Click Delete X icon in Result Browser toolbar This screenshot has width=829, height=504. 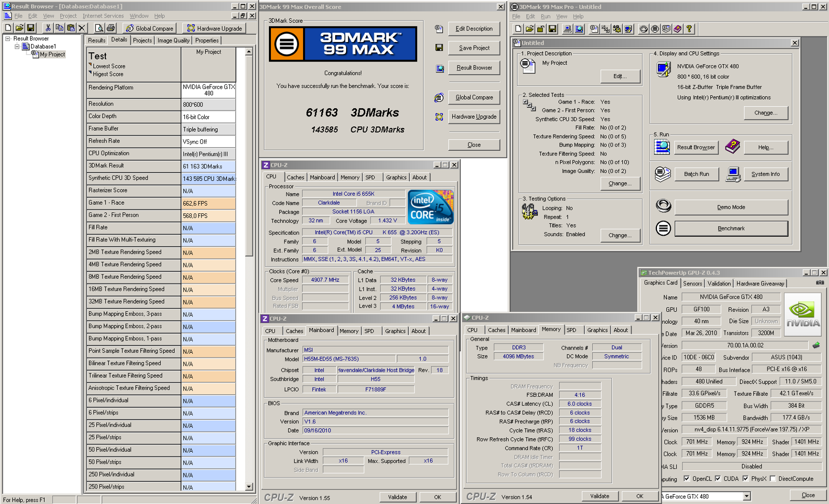(82, 28)
